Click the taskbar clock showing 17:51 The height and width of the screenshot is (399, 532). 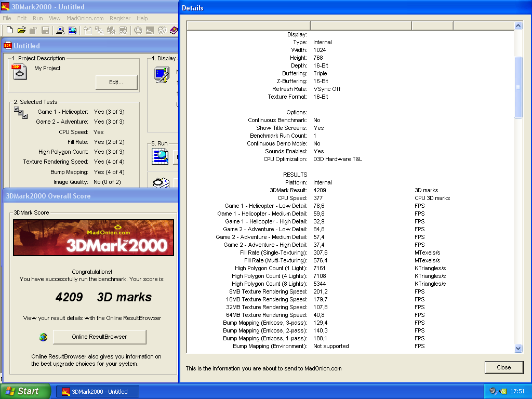tap(517, 391)
